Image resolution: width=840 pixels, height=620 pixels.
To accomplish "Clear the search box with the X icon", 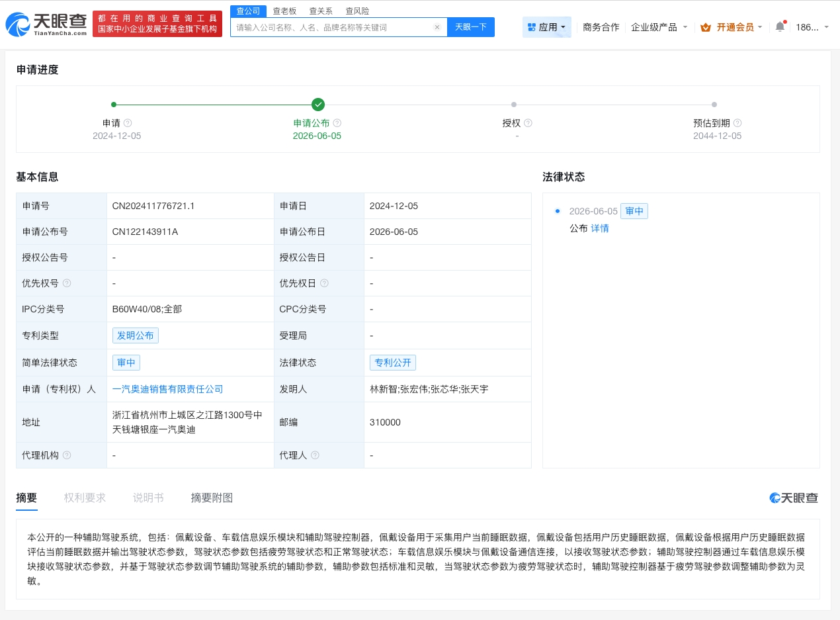I will pyautogui.click(x=437, y=27).
